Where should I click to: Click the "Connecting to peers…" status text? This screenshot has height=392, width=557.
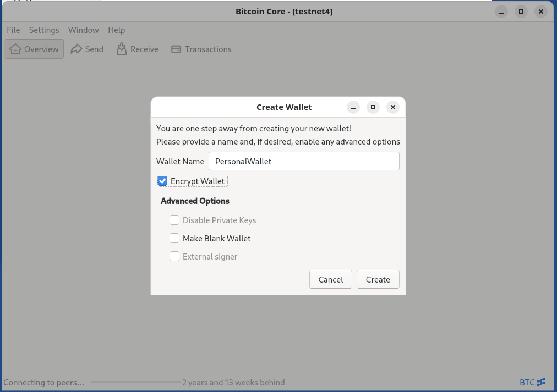point(44,383)
